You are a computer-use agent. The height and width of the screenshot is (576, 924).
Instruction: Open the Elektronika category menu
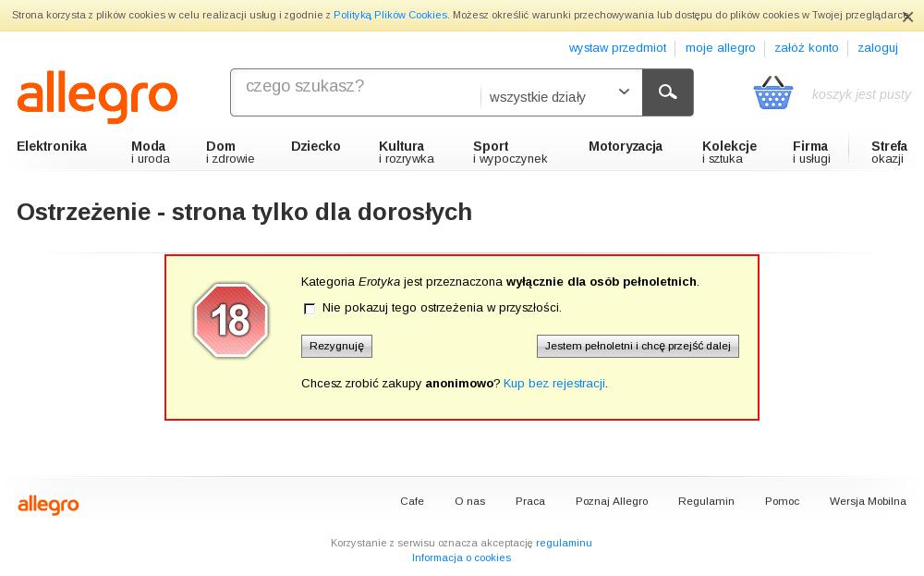pyautogui.click(x=52, y=146)
